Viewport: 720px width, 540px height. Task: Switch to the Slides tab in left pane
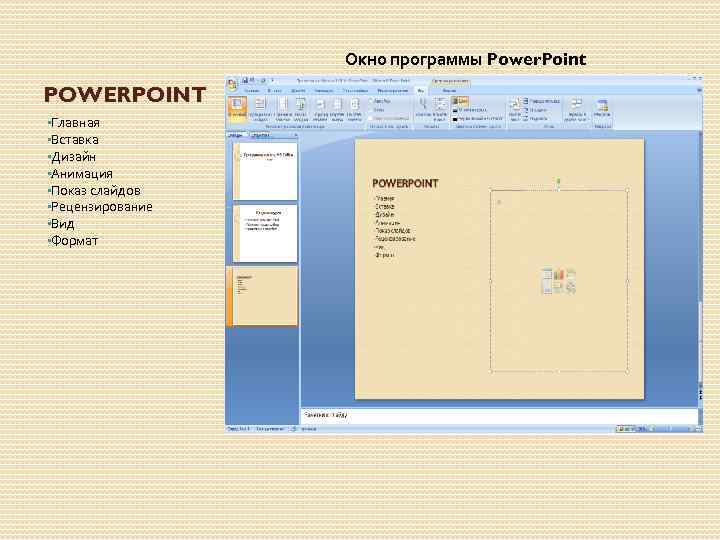click(x=236, y=135)
